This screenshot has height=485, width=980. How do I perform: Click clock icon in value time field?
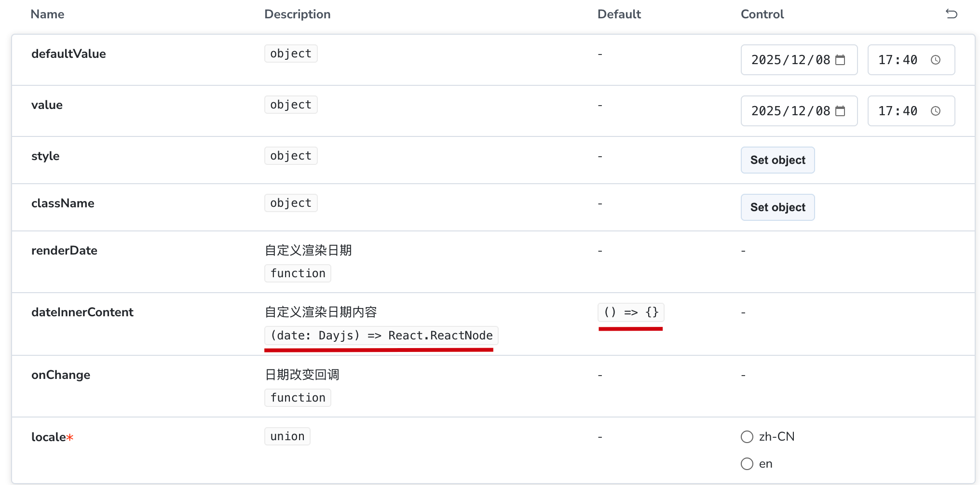936,111
